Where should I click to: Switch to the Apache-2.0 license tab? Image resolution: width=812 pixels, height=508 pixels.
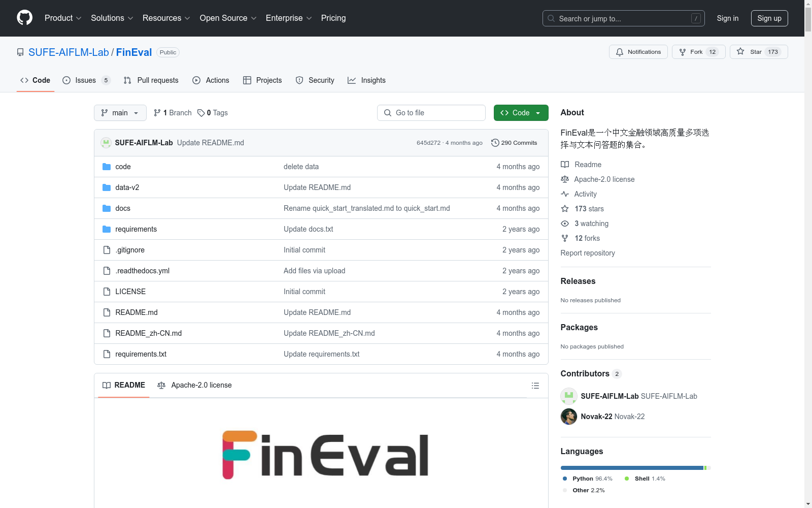(x=194, y=385)
